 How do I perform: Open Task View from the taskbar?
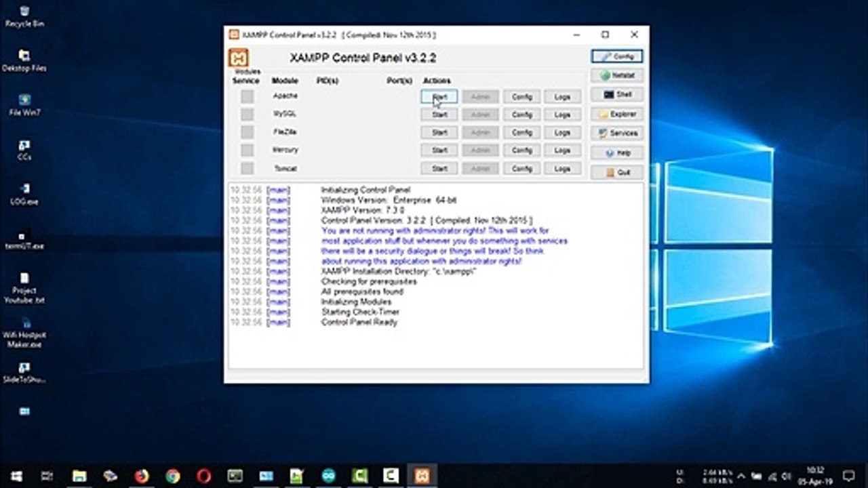tap(47, 476)
